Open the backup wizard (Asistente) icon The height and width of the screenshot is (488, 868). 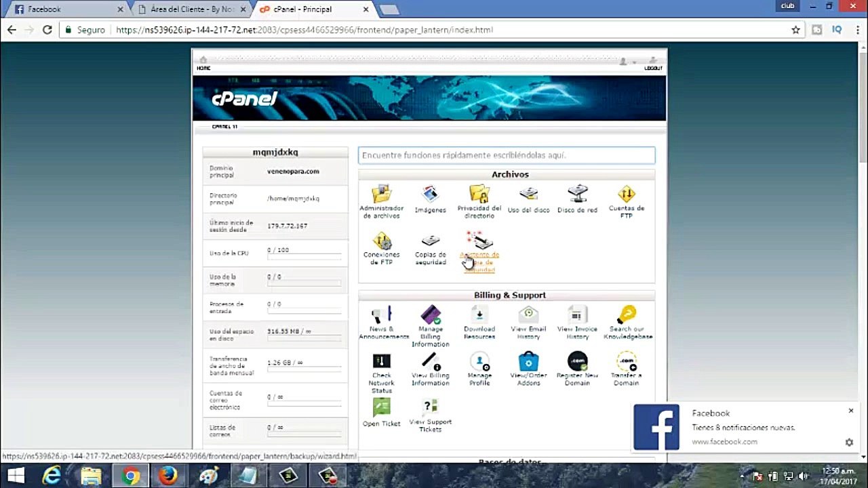479,241
